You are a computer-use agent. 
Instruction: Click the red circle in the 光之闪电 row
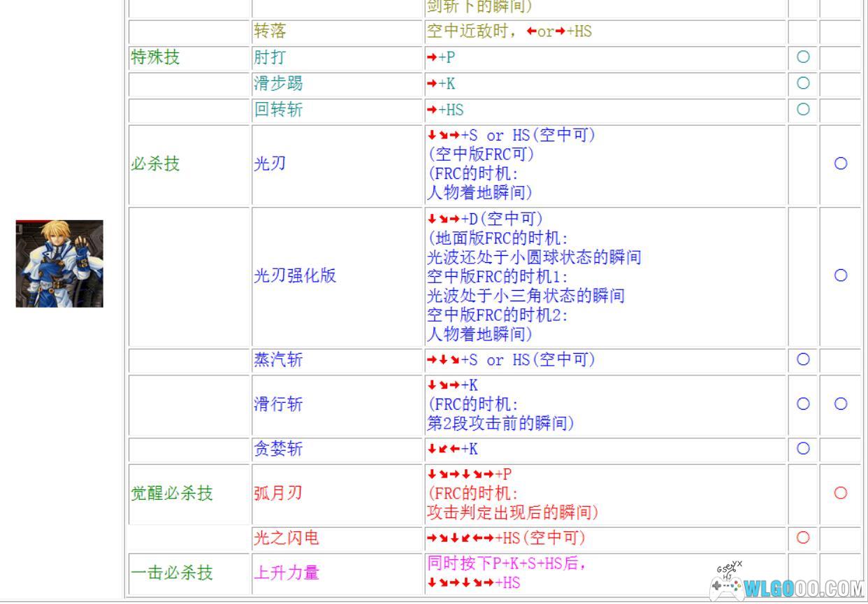(803, 538)
